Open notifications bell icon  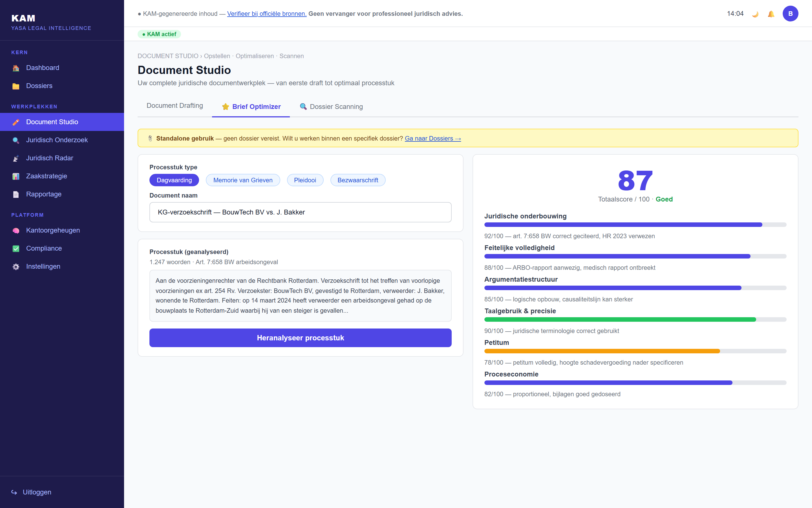pyautogui.click(x=771, y=14)
